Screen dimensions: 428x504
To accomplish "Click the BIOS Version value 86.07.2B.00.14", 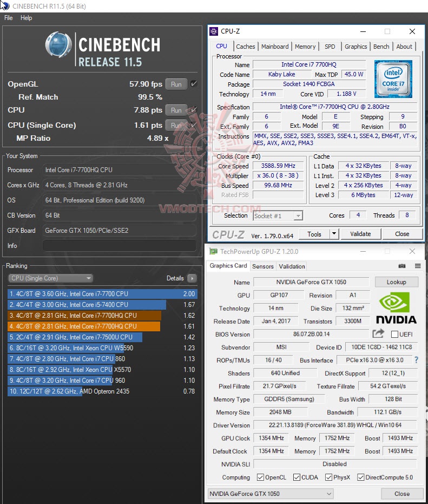I will tap(311, 334).
